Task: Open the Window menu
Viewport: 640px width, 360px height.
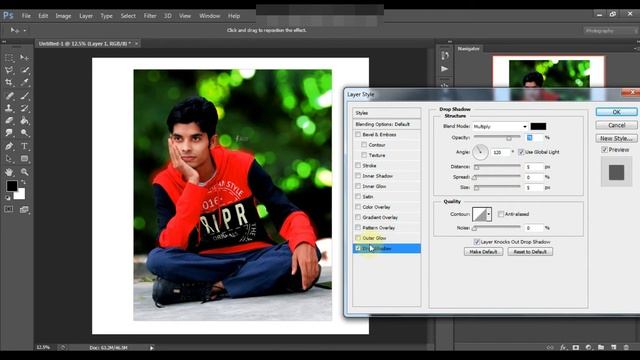Action: pyautogui.click(x=209, y=16)
